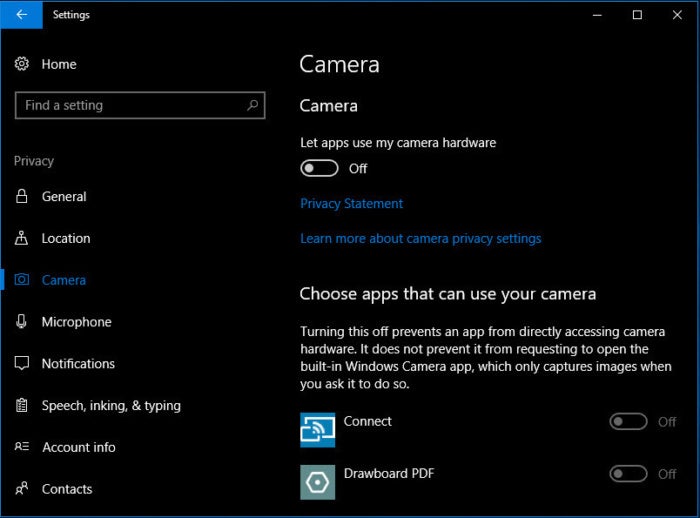
Task: Click the General lock icon
Action: point(21,196)
